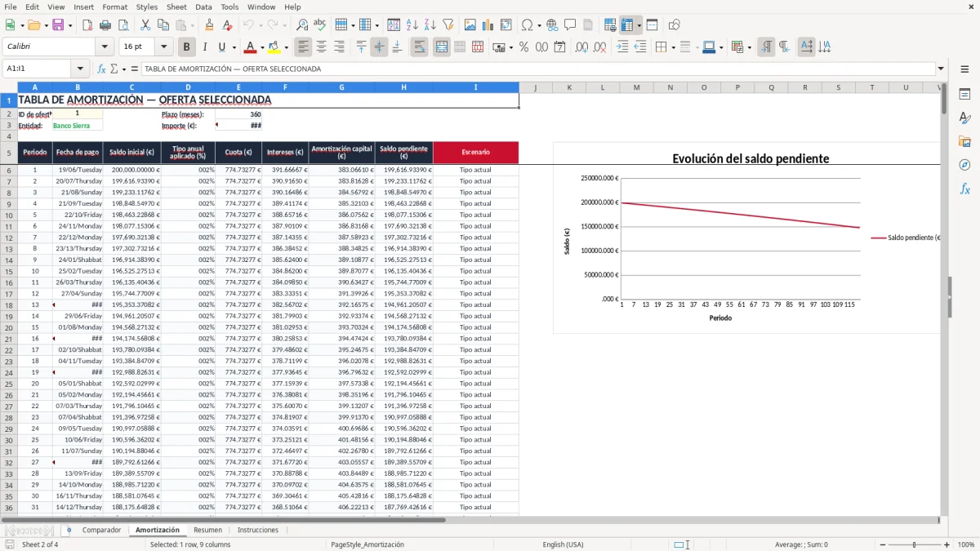Insert hyperlink icon
The image size is (980, 551).
click(x=552, y=25)
